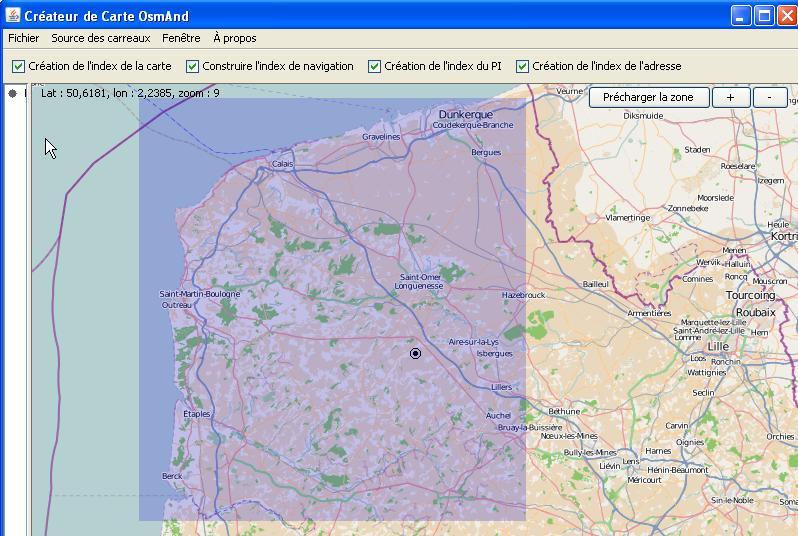Screen dimensions: 798x536
Task: Click the Bruay-la-Buissière label on the map
Action: 530,428
